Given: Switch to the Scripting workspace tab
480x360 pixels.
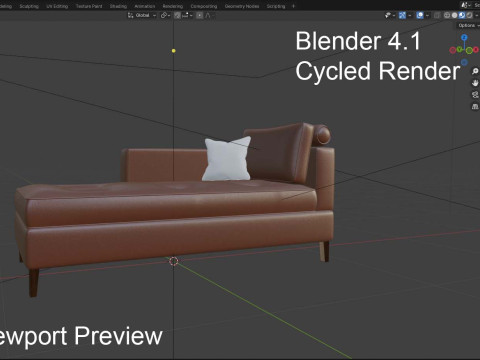Looking at the screenshot, I should [276, 6].
